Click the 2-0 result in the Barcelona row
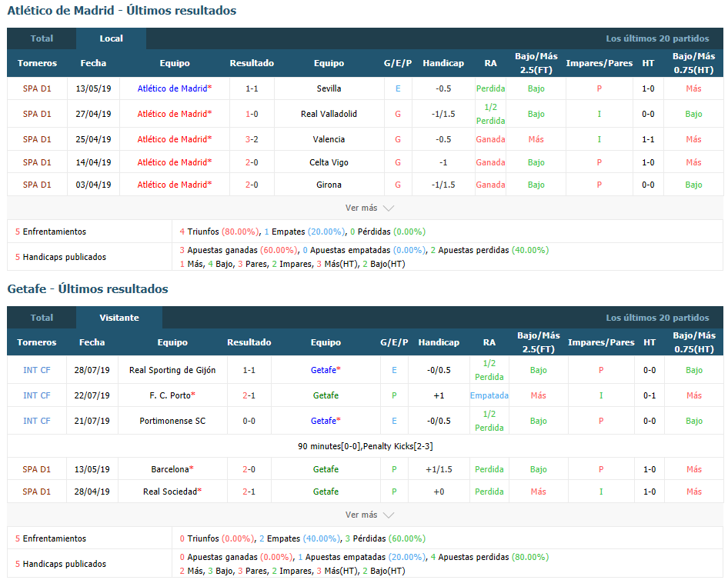Viewport: 728px width, 580px height. point(249,469)
